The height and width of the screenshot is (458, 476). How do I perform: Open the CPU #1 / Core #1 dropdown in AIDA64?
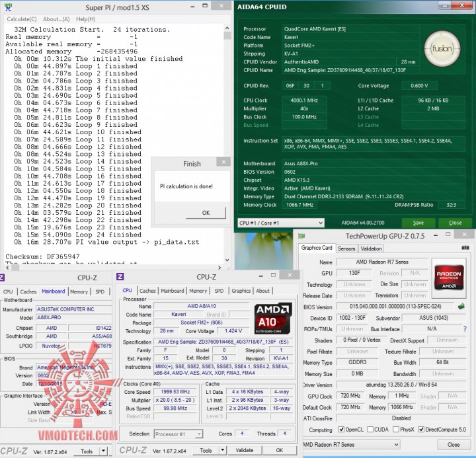pyautogui.click(x=281, y=223)
